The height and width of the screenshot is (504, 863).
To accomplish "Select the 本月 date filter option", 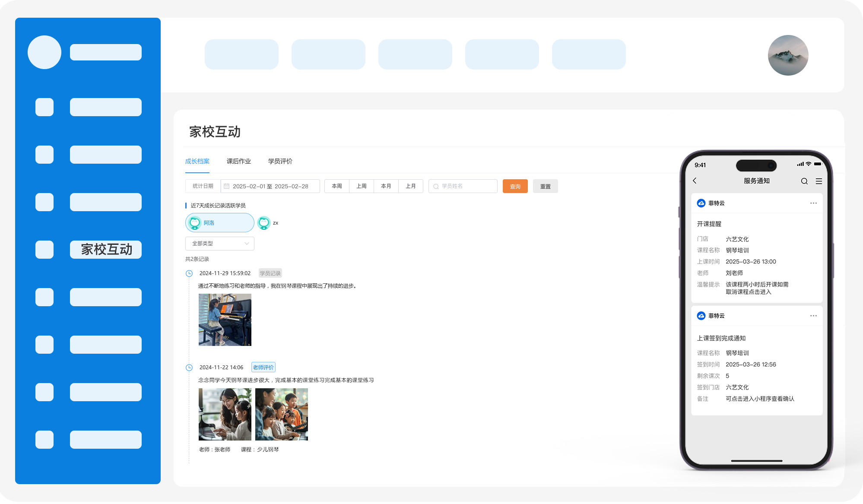I will pyautogui.click(x=386, y=186).
